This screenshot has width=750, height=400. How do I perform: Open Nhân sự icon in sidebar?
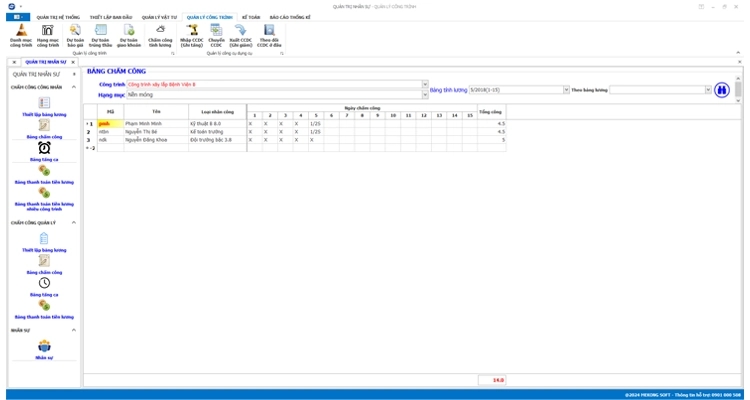point(44,347)
